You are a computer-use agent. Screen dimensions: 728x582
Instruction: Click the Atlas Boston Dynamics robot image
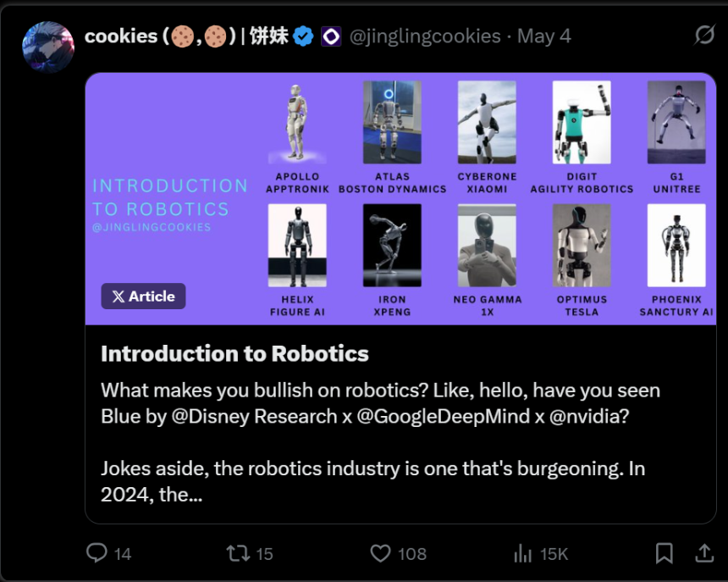coord(392,123)
